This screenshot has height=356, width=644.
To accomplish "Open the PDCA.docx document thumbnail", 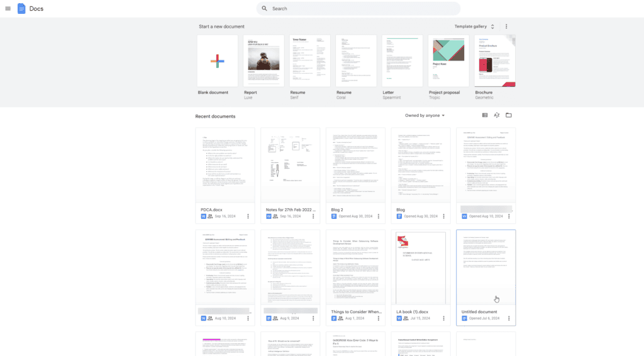I will tap(225, 165).
